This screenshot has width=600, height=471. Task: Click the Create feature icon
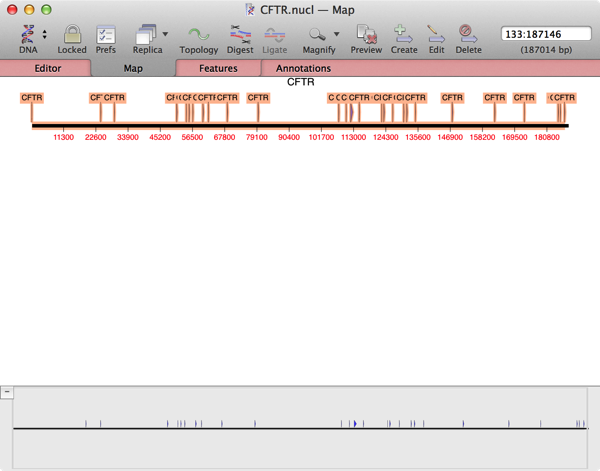click(404, 34)
